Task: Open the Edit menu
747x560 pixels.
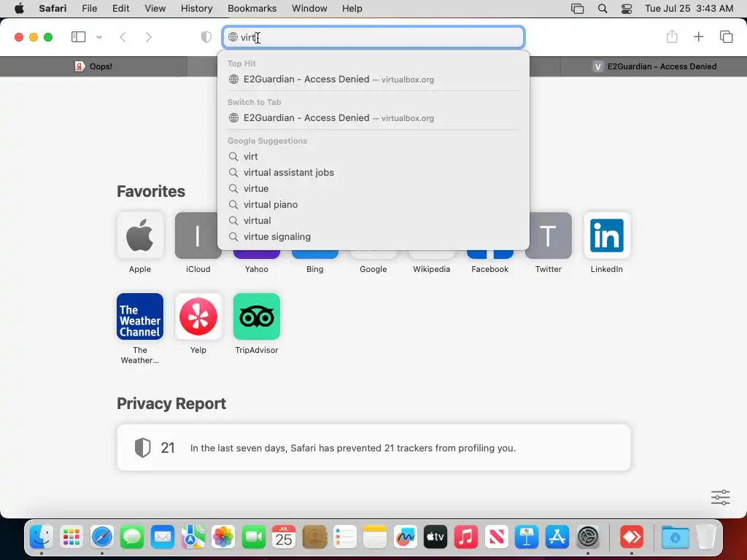Action: coord(120,9)
